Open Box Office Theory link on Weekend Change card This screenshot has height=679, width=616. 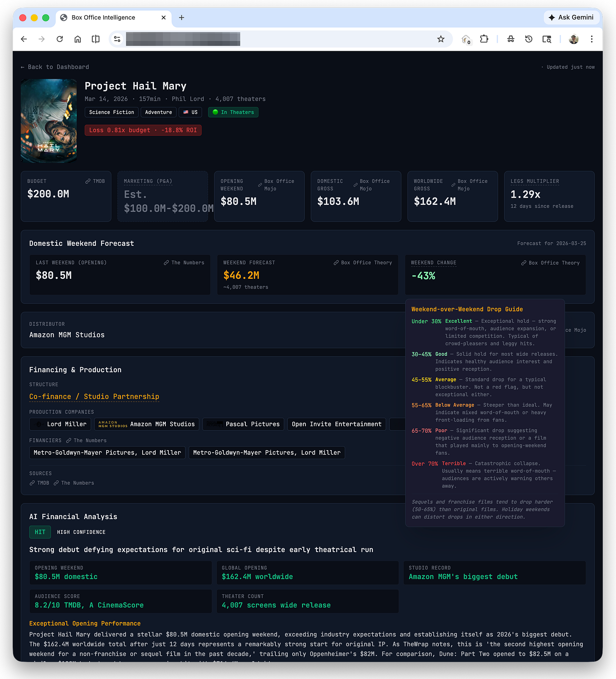point(550,263)
